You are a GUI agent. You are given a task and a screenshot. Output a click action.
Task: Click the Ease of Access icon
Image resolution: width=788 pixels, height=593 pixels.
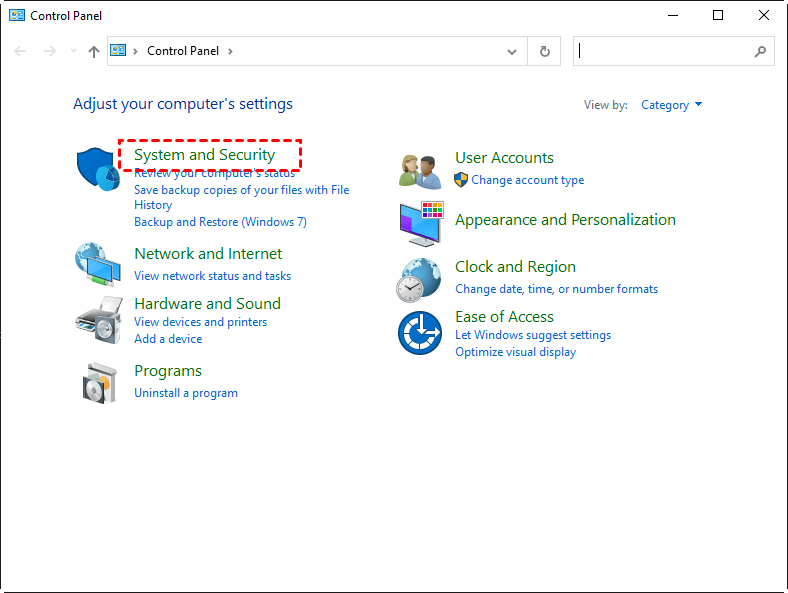click(420, 333)
